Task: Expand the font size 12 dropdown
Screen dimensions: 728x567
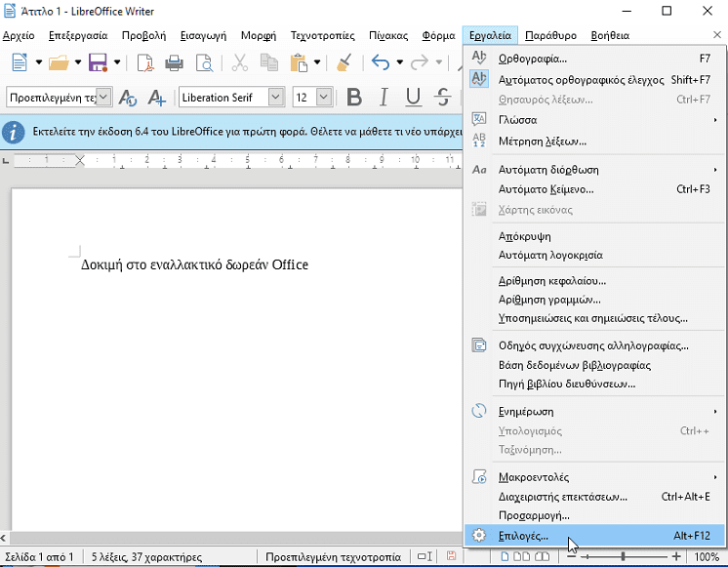Action: 324,97
